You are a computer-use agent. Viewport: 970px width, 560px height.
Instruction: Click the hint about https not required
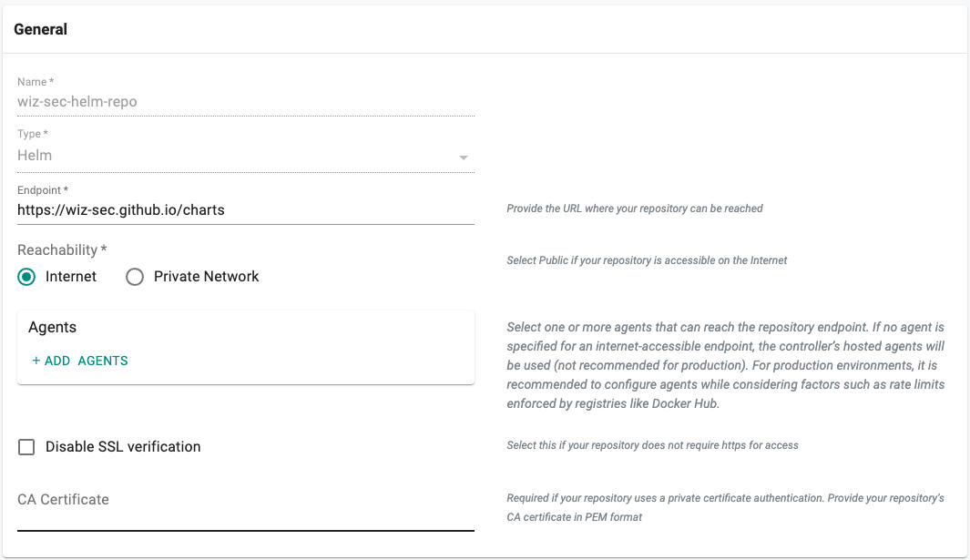point(652,445)
